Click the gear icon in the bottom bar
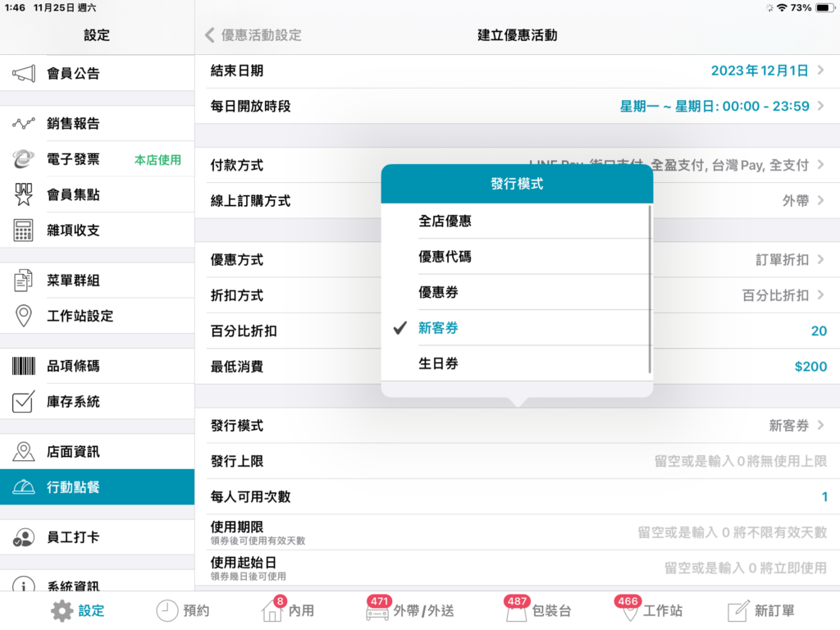This screenshot has width=840, height=630. click(62, 610)
